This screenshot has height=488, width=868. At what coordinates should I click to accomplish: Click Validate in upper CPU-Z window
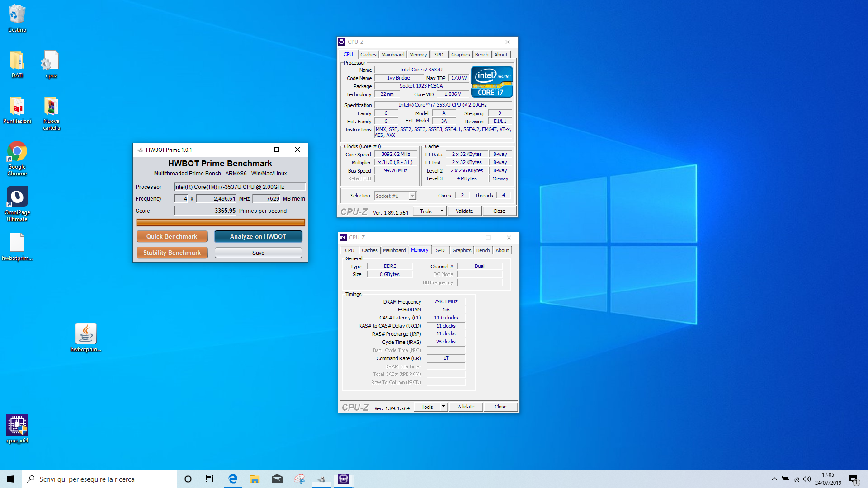(464, 211)
